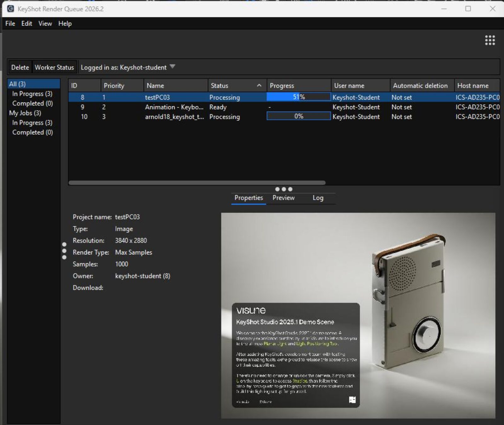The image size is (504, 425).
Task: Click the three-dot horizontal panel divider handle
Action: 284,189
